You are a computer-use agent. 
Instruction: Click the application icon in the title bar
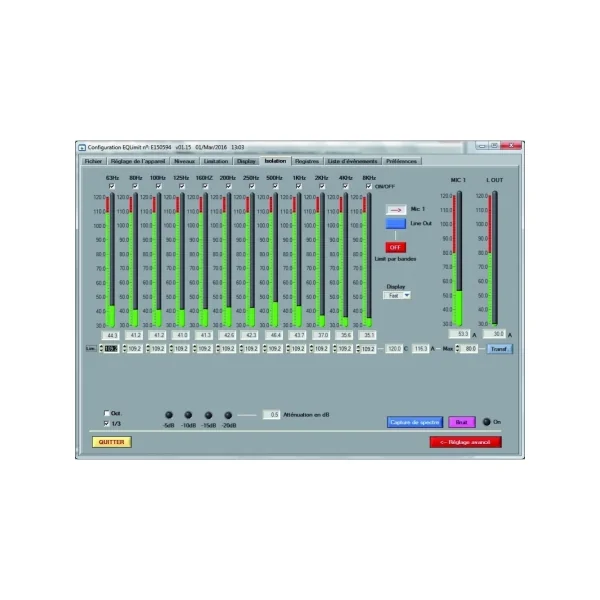coord(82,147)
